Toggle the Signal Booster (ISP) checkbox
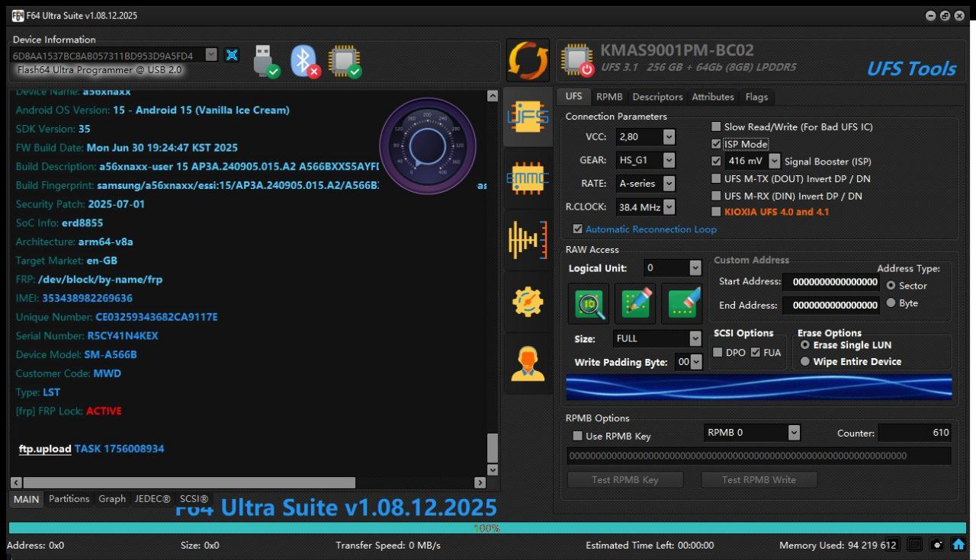976x560 pixels. (x=716, y=161)
